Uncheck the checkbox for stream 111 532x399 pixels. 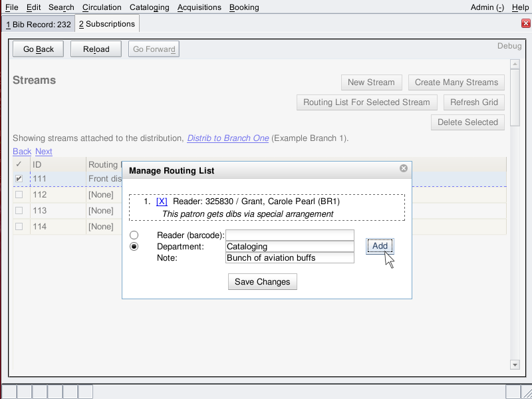point(19,179)
